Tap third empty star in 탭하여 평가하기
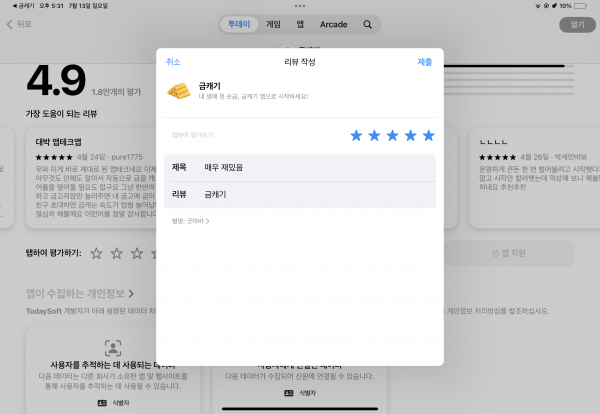600x414 pixels. (x=137, y=253)
